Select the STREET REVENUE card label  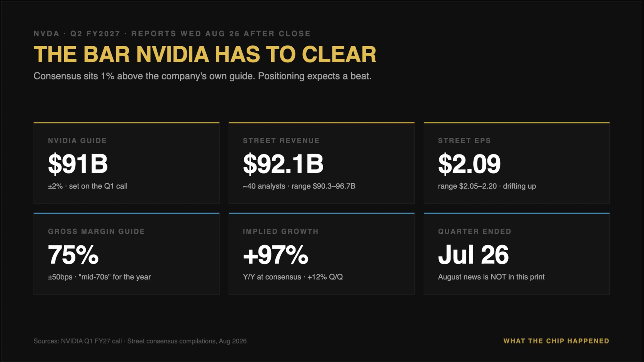coord(281,141)
